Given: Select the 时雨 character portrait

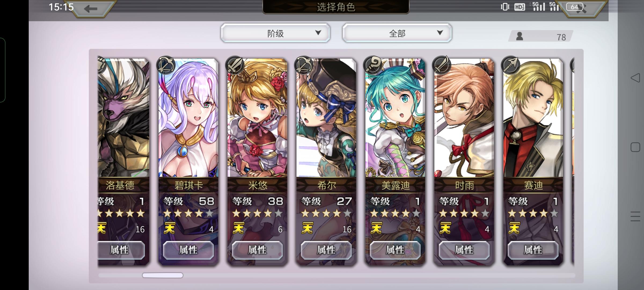Looking at the screenshot, I should (x=464, y=118).
